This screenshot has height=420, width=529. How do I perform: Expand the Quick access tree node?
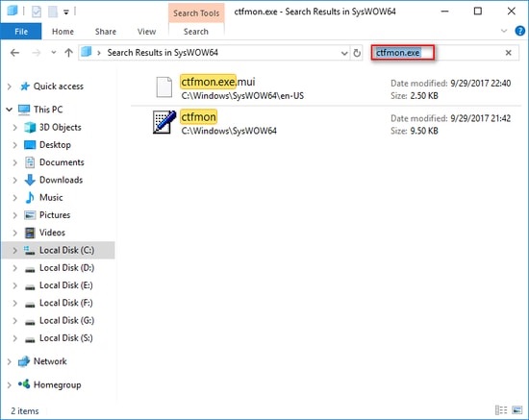9,86
